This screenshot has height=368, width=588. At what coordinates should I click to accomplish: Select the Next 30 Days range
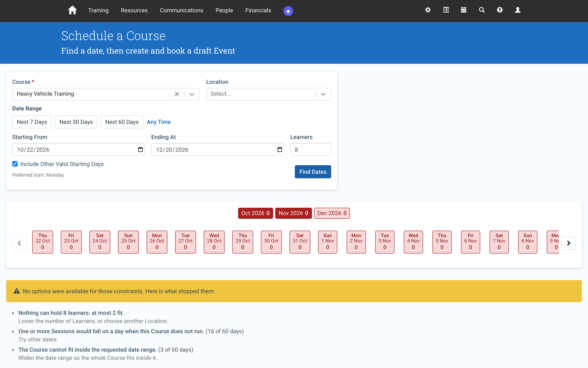[76, 122]
